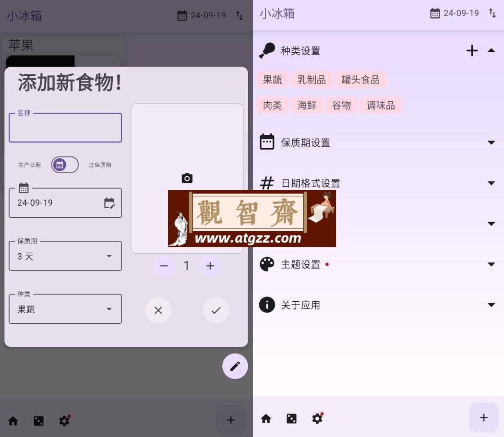Select the 肉类 category chip
The height and width of the screenshot is (437, 504).
click(273, 105)
